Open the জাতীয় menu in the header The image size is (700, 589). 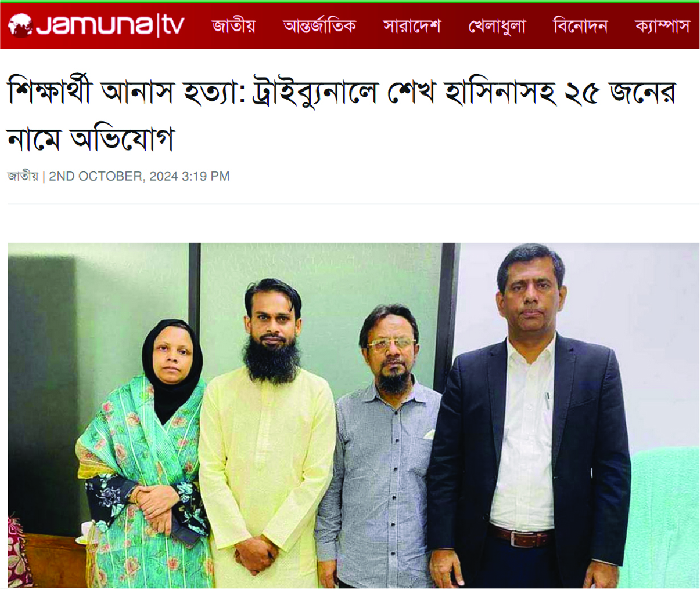point(233,26)
